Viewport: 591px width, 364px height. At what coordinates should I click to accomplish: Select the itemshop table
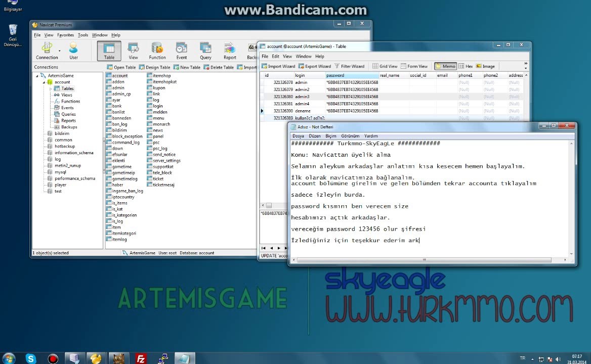pos(162,76)
